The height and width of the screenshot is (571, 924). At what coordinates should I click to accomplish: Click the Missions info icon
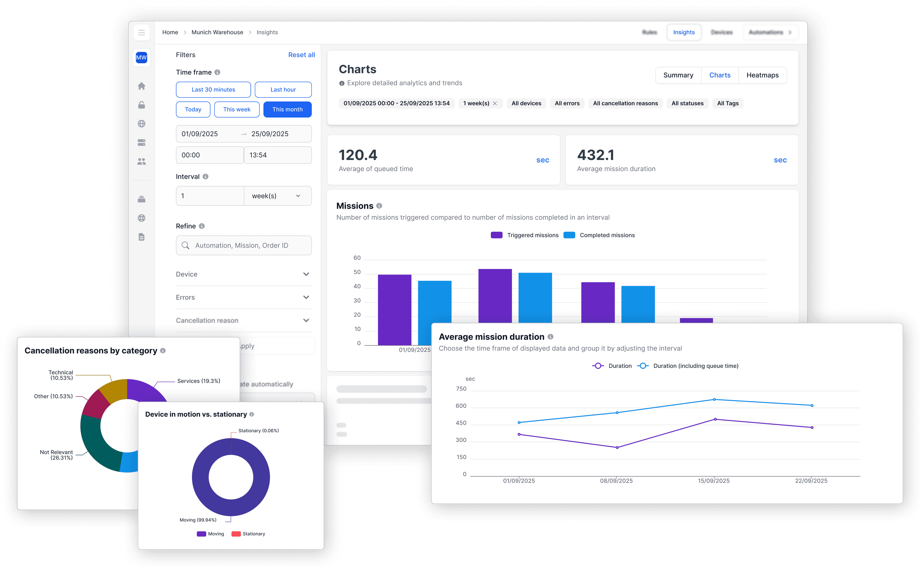[379, 206]
